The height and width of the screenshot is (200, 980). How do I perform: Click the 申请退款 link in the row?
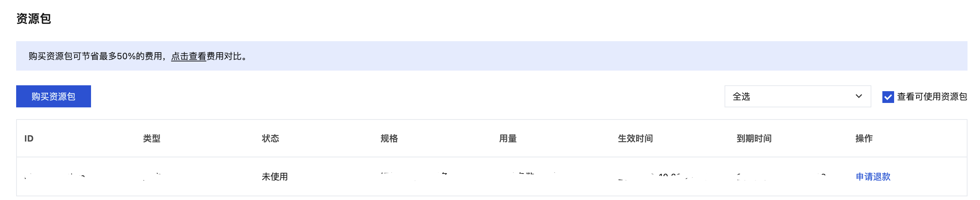coord(873,177)
